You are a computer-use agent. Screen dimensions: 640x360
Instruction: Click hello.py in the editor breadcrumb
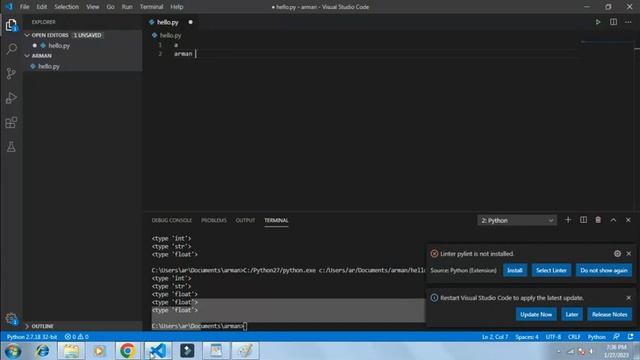pyautogui.click(x=170, y=36)
